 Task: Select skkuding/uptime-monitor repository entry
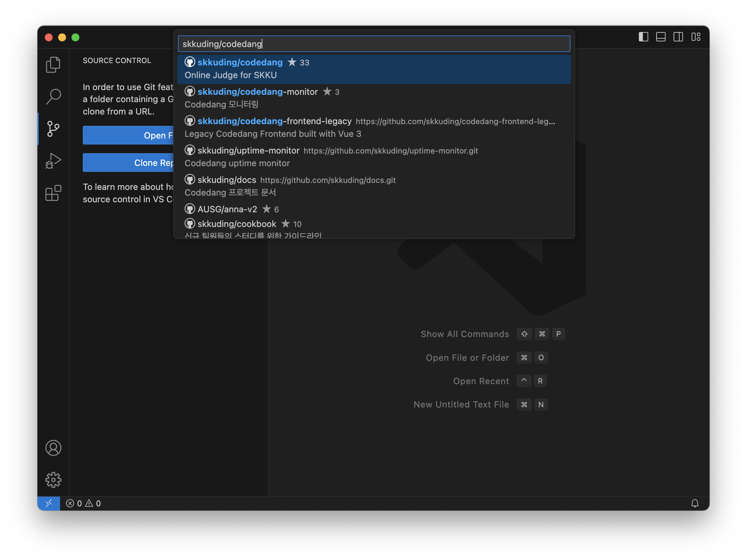pyautogui.click(x=374, y=157)
